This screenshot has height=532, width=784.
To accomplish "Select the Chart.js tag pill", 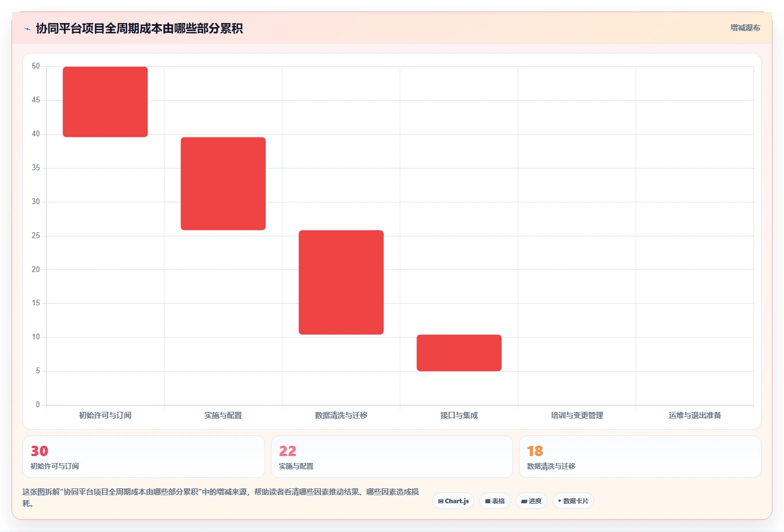I will 453,501.
